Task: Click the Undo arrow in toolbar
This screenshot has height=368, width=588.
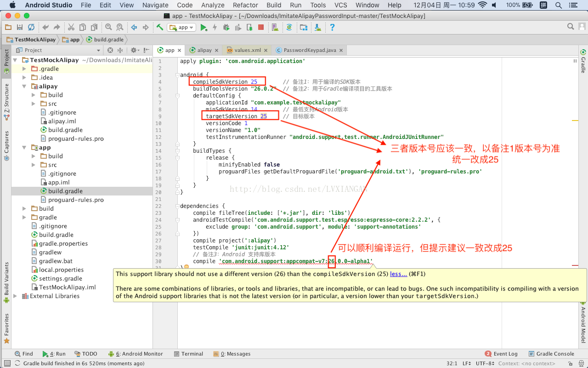Action: [x=45, y=28]
